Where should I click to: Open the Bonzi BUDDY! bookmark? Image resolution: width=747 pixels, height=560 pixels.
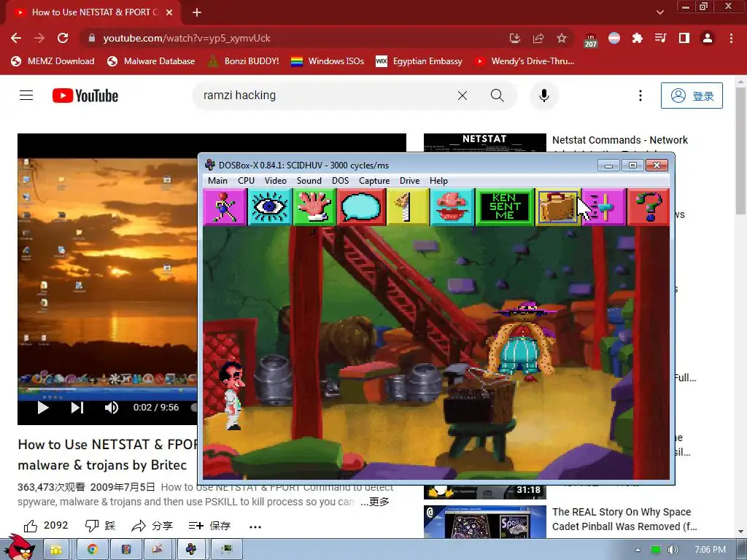coord(244,61)
